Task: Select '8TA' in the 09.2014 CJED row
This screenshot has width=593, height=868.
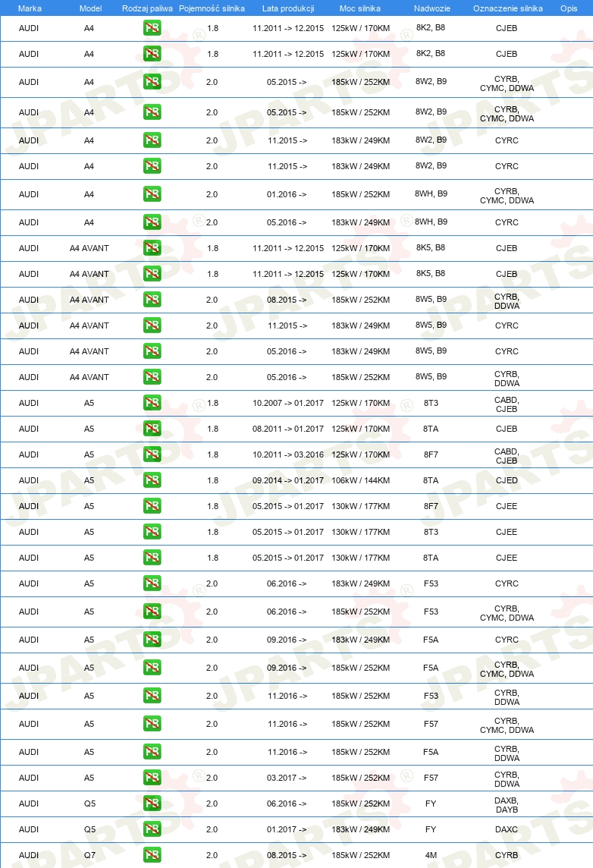Action: pos(431,480)
